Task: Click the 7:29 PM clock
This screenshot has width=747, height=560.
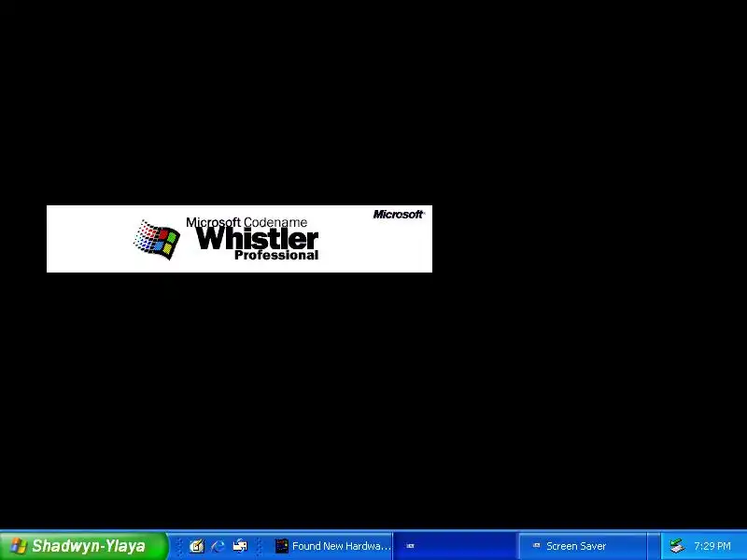Action: 712,546
